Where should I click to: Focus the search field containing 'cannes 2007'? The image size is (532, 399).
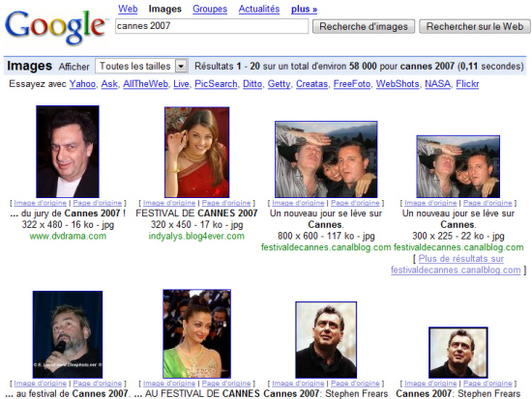tap(212, 26)
